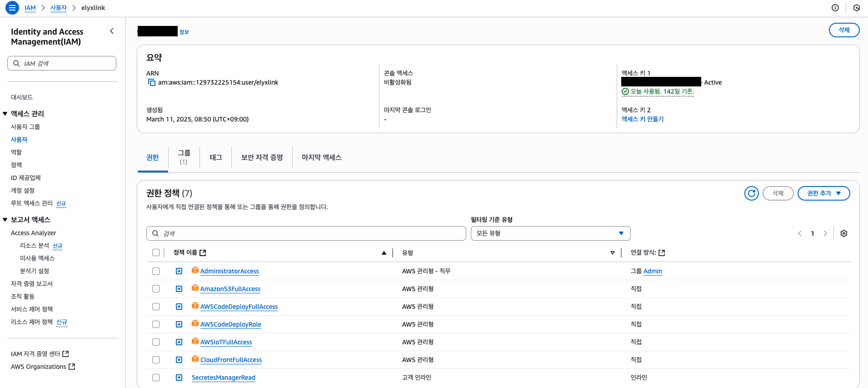Open 사용자 그룹 in the sidebar

pyautogui.click(x=25, y=127)
